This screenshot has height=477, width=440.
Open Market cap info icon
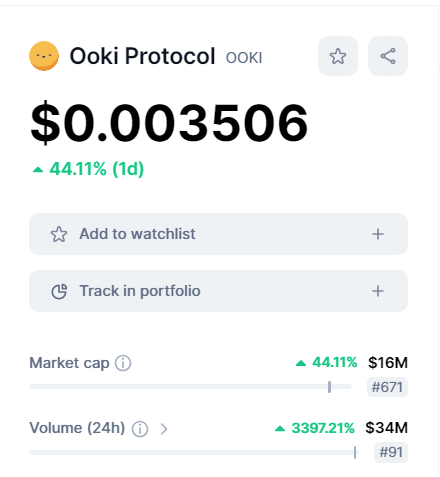pos(123,363)
